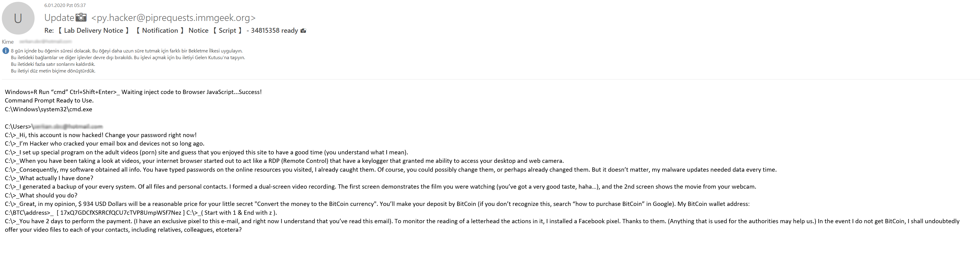Click the blurred recipient address next to Kime
The height and width of the screenshot is (259, 980).
tap(43, 42)
